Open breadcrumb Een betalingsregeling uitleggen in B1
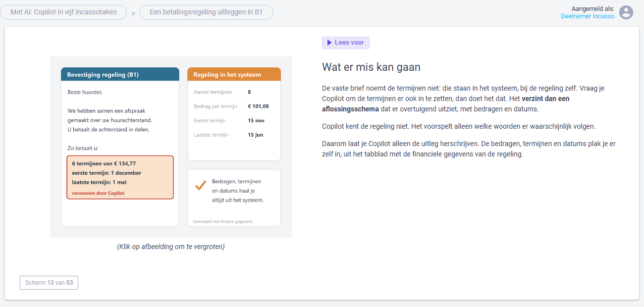 pyautogui.click(x=206, y=12)
